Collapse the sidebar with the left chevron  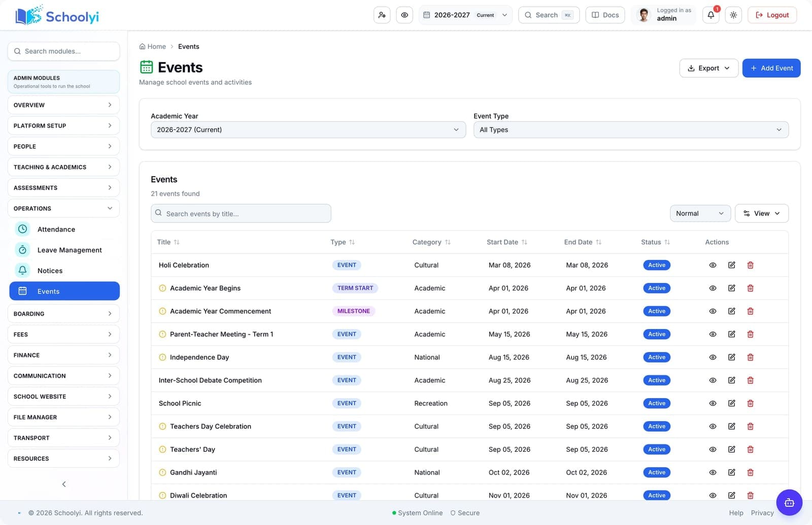64,484
